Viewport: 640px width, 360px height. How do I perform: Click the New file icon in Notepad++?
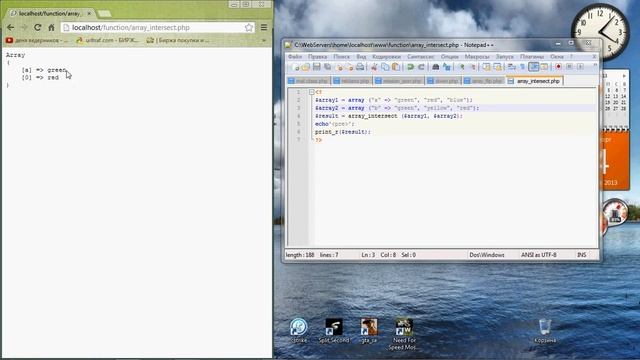(x=295, y=67)
